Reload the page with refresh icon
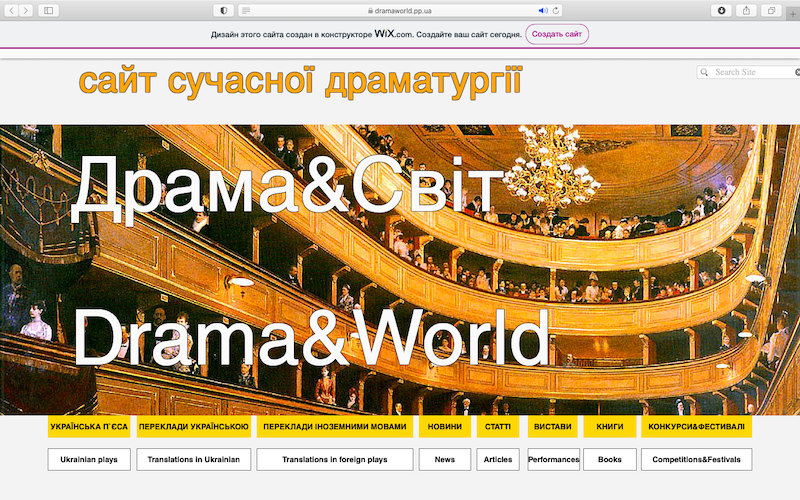This screenshot has height=500, width=800. coord(556,10)
